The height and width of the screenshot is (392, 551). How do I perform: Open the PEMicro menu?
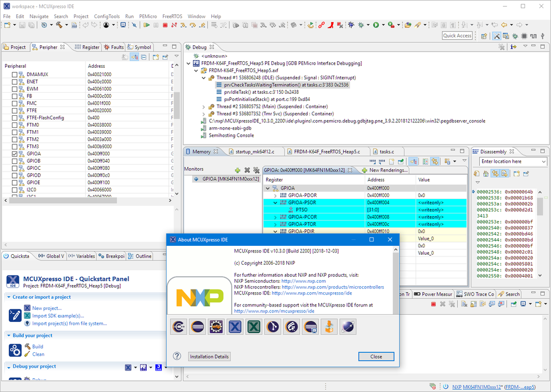coord(148,16)
